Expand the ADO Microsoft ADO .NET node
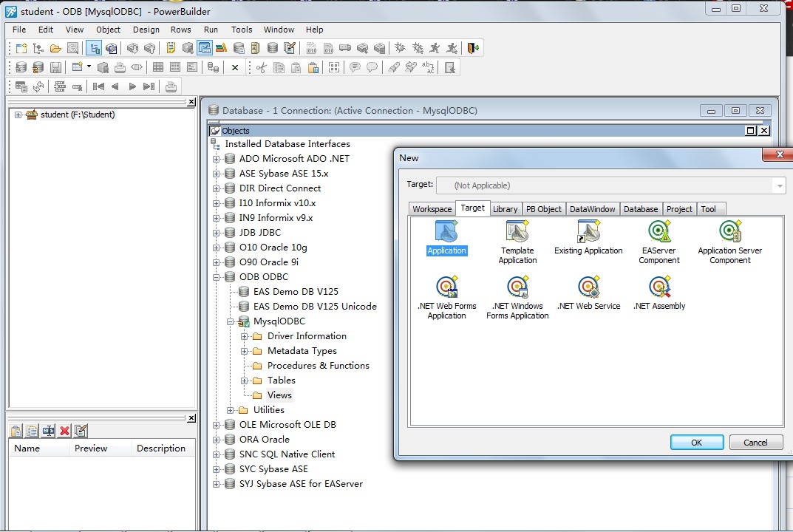Screen dimensions: 793x532 click(x=217, y=159)
